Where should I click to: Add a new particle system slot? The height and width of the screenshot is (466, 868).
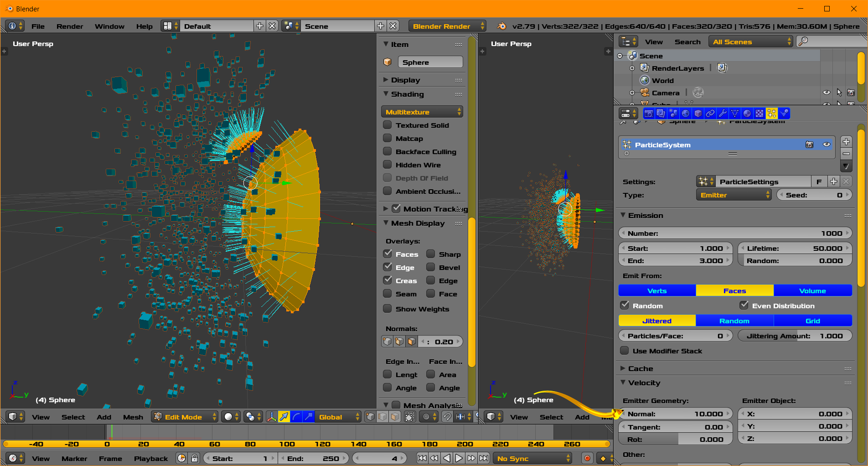[846, 141]
